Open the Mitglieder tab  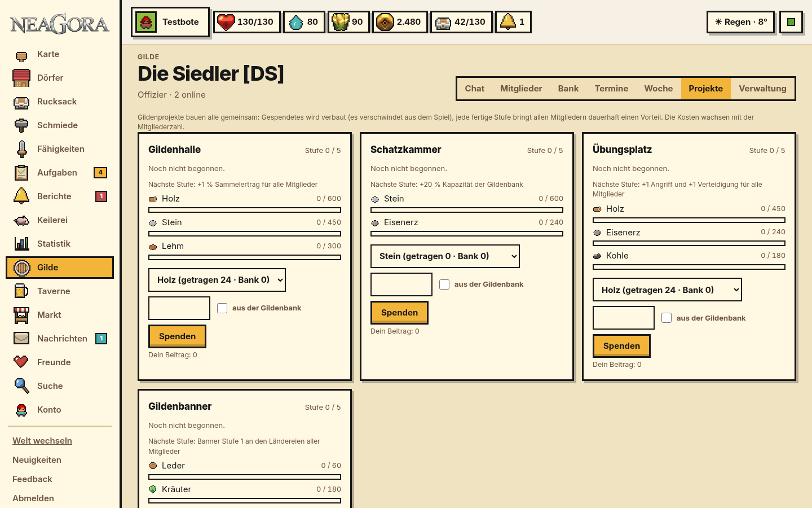pyautogui.click(x=521, y=89)
